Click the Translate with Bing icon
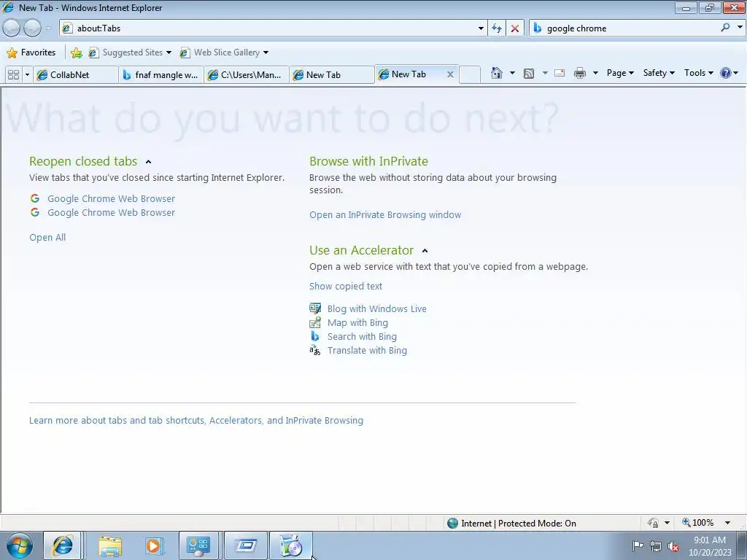 pos(315,351)
